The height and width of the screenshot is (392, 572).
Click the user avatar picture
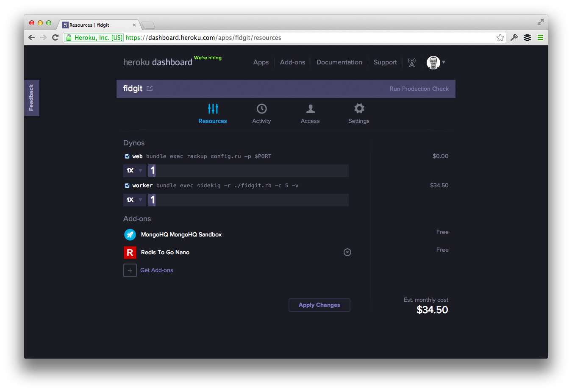(433, 62)
